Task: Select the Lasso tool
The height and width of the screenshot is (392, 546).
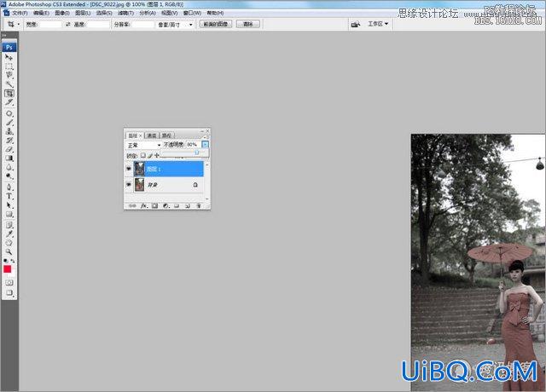Action: [x=9, y=75]
